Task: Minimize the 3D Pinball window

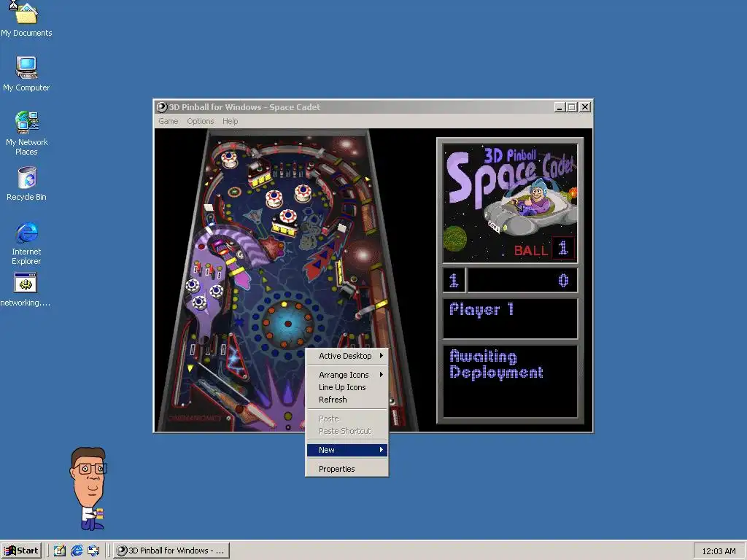Action: pos(560,107)
